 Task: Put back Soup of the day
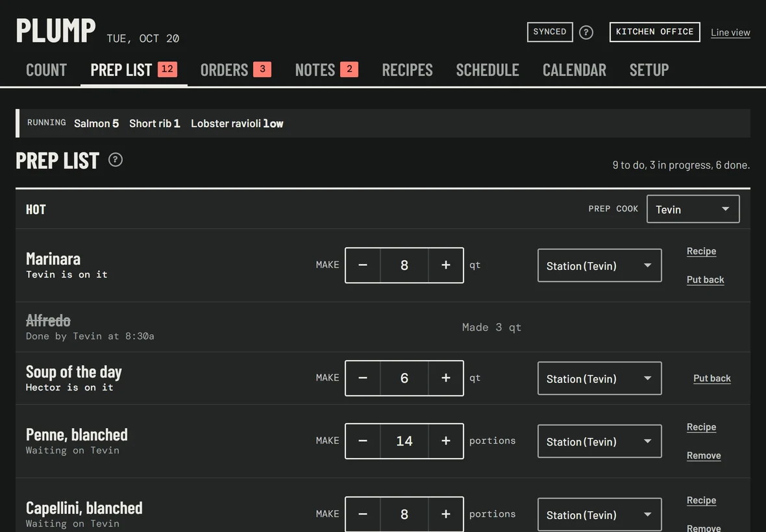pyautogui.click(x=712, y=378)
